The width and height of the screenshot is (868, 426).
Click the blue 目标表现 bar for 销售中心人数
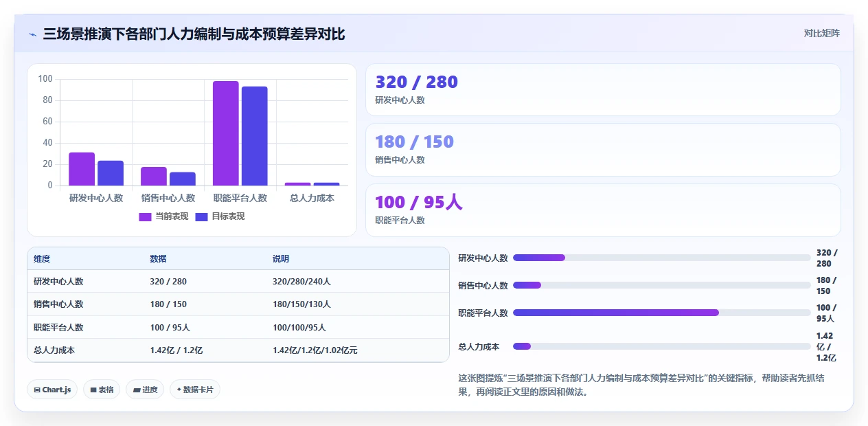click(x=183, y=179)
